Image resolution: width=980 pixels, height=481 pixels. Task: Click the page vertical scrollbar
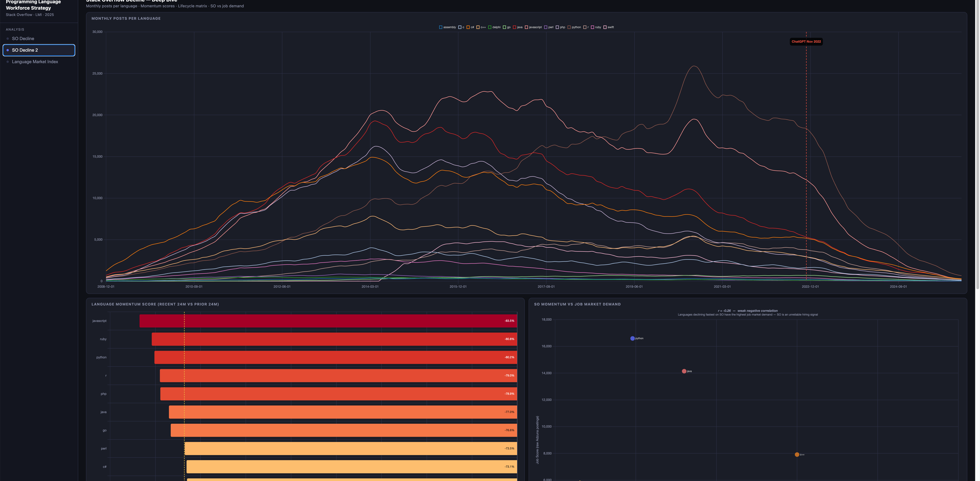pyautogui.click(x=977, y=144)
